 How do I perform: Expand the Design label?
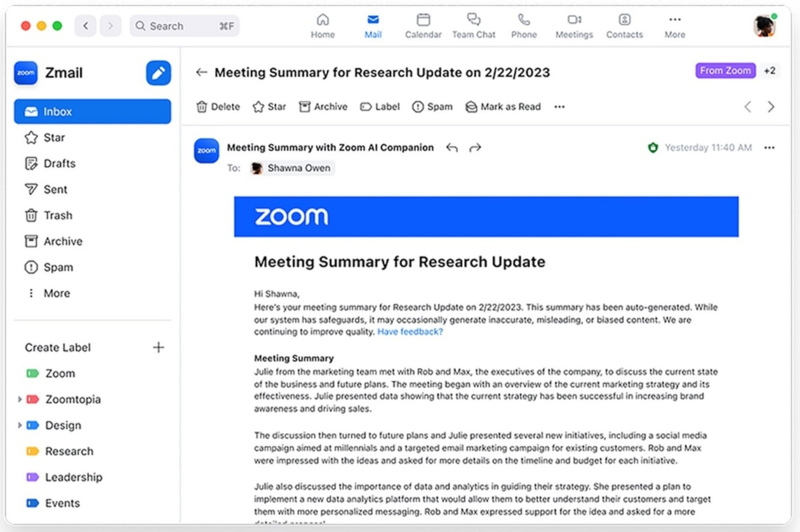point(20,425)
